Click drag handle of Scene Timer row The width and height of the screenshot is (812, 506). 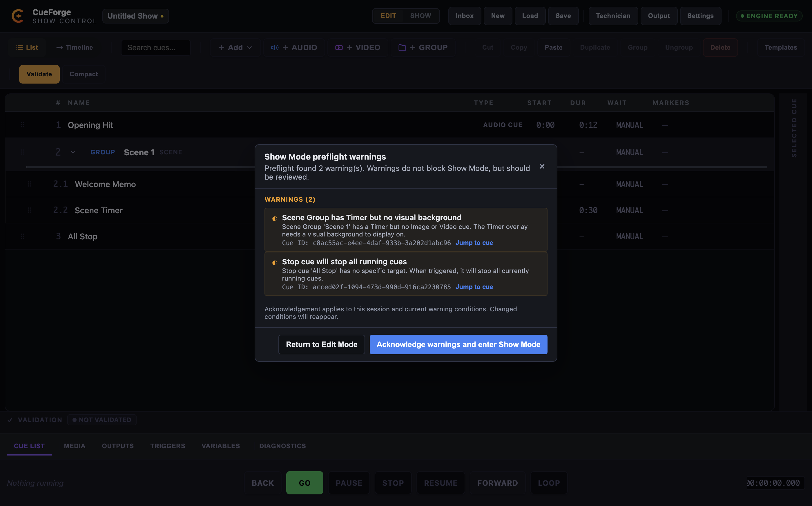tap(29, 210)
